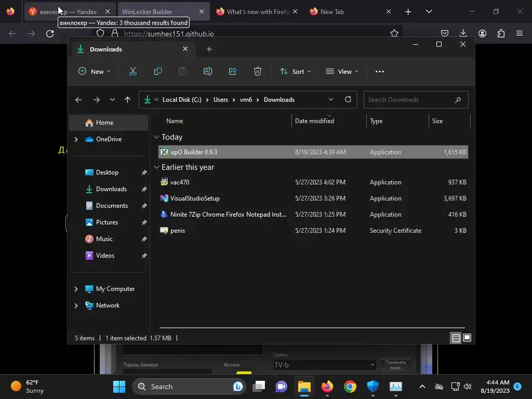Open the Sort options dropdown
This screenshot has width=532, height=399.
295,72
